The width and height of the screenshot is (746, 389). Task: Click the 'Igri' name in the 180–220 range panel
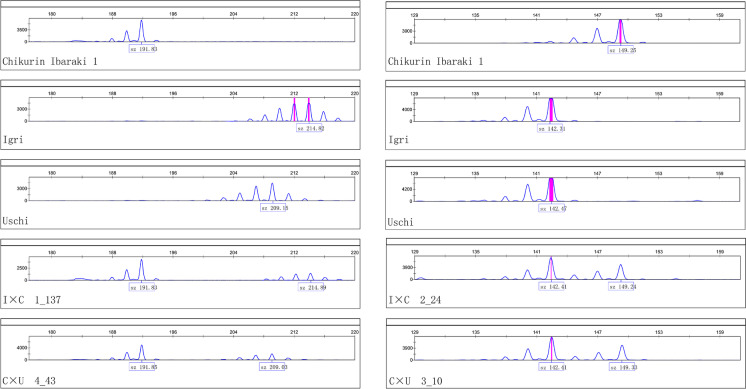pos(13,140)
